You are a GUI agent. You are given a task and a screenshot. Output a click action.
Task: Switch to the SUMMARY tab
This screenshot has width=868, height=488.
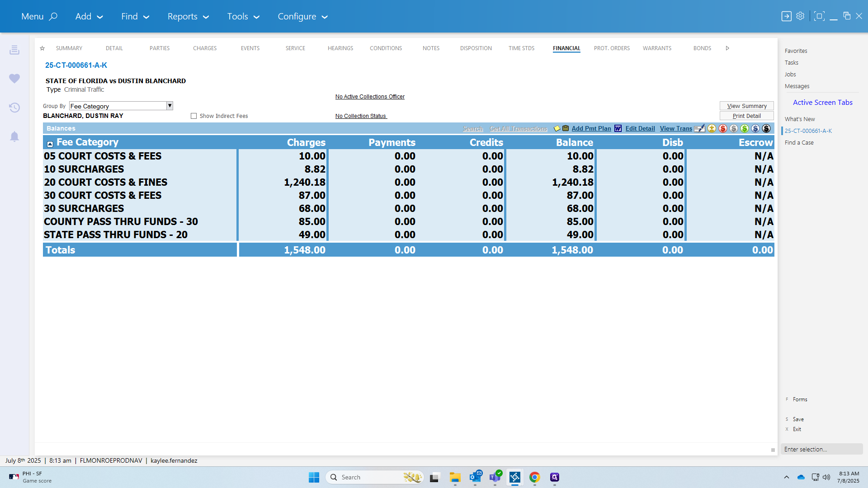[69, 48]
